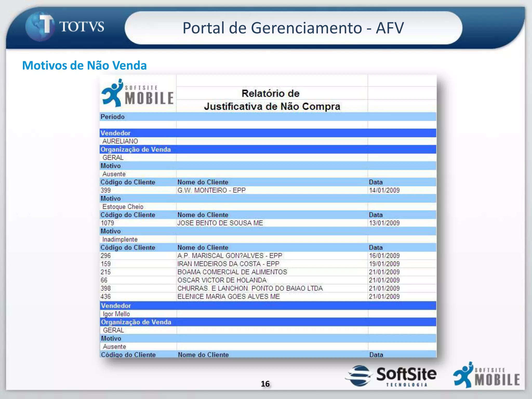The image size is (532, 399).
Task: Click 'CHURRAS. E LANCHON. PONTO DO BAIAO LTDA'
Action: (x=250, y=288)
